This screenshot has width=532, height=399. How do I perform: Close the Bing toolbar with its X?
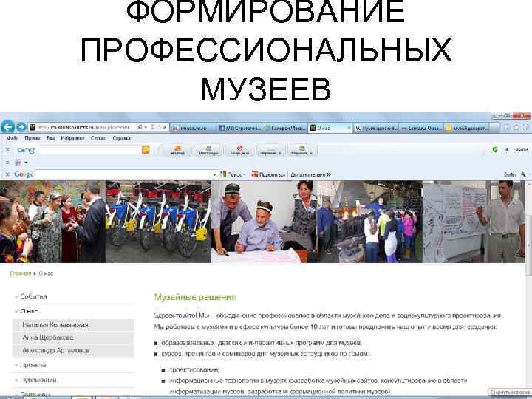[7, 149]
